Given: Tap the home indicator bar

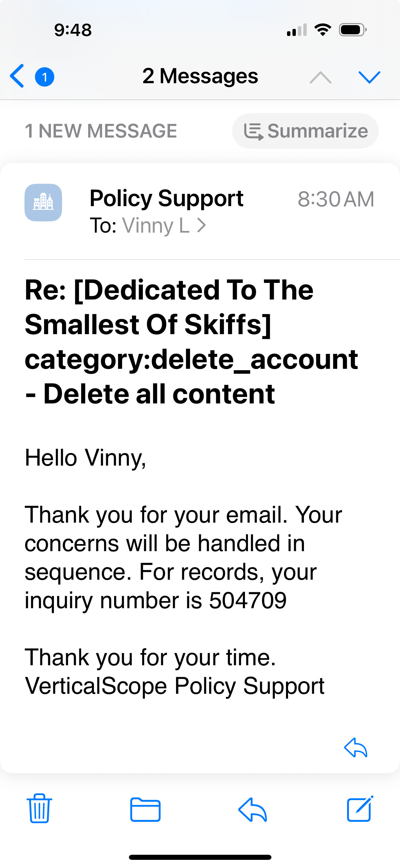Looking at the screenshot, I should click(x=200, y=857).
